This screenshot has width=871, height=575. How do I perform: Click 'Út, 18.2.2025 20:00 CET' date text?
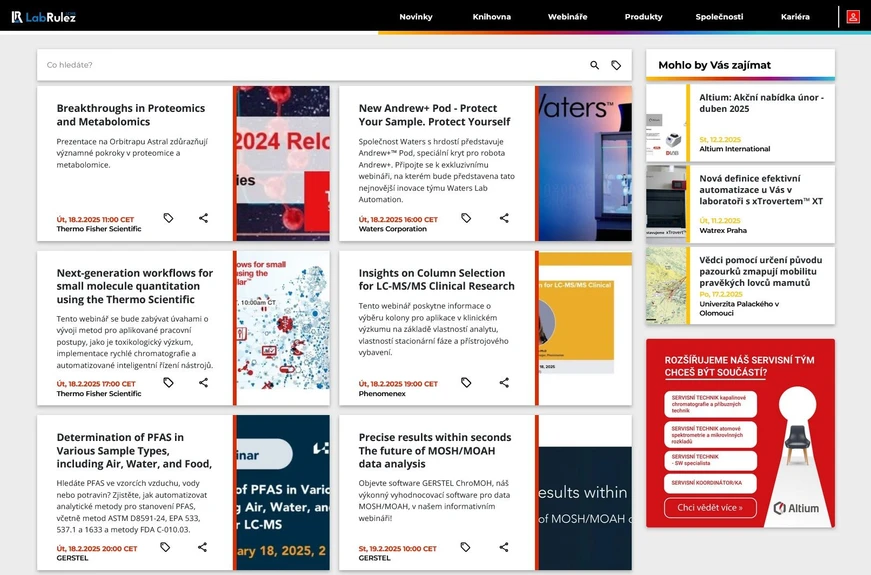(x=97, y=548)
